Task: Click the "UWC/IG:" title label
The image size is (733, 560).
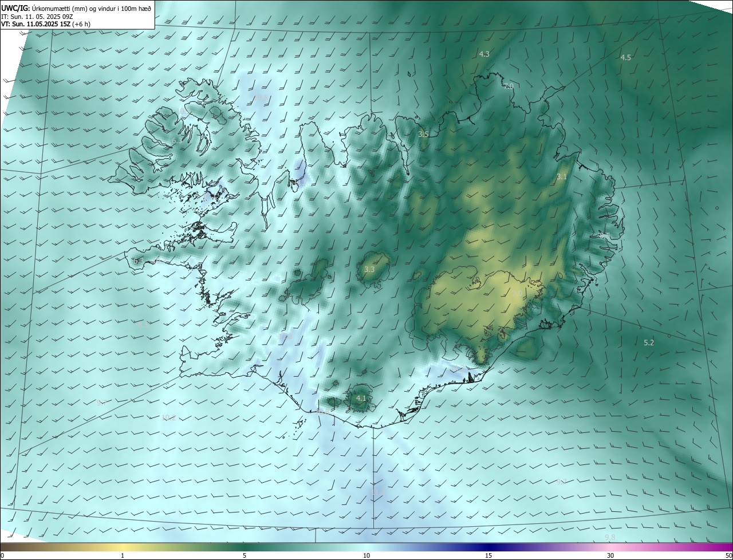Action: coord(15,8)
